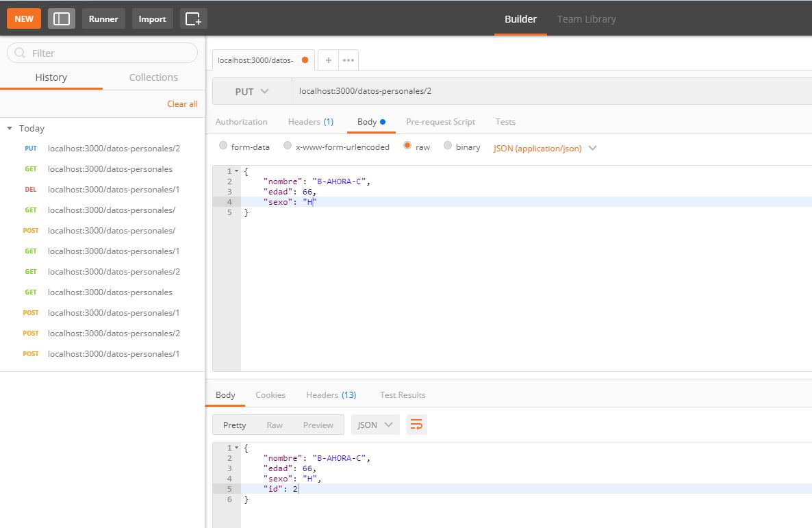
Task: Open the request Body tab
Action: 371,122
